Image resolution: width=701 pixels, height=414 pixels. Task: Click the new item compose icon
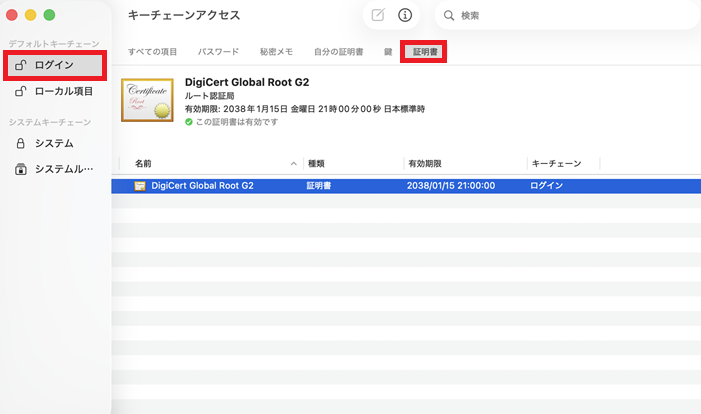(378, 15)
